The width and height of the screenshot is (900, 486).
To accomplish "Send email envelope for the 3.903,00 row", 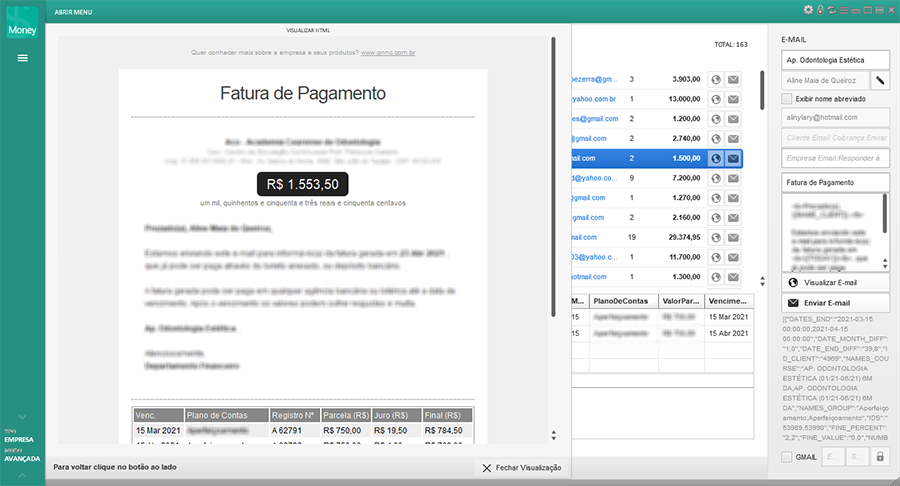I will [x=733, y=80].
